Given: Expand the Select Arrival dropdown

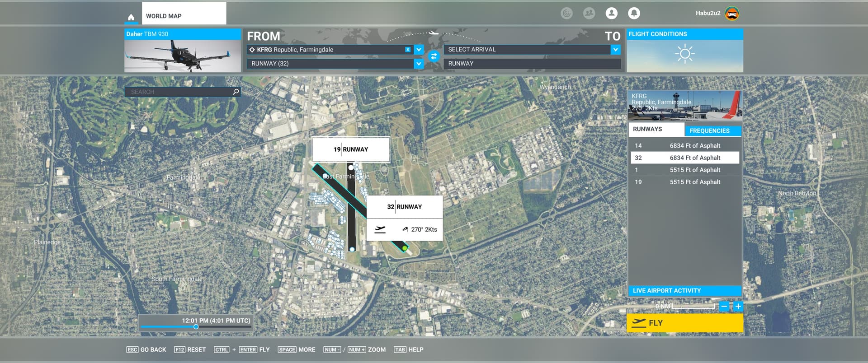Looking at the screenshot, I should 615,50.
